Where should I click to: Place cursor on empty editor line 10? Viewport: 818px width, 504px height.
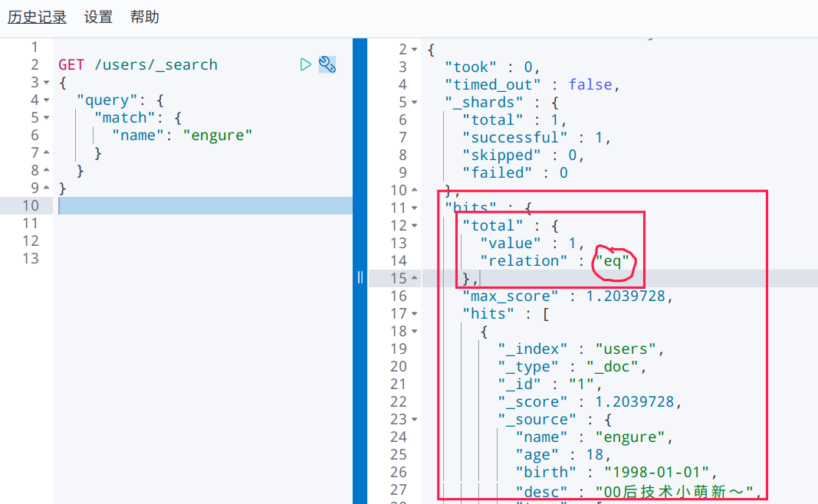click(x=205, y=206)
